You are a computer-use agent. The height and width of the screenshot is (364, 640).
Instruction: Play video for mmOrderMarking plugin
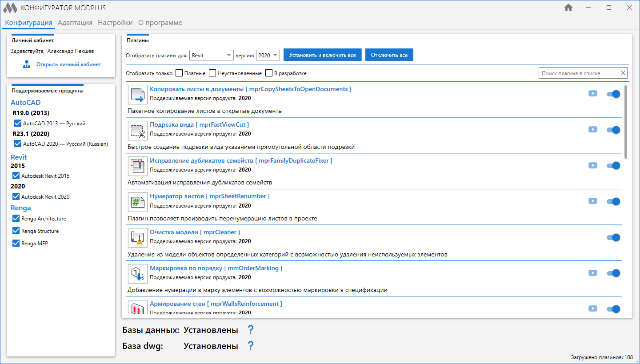point(593,273)
